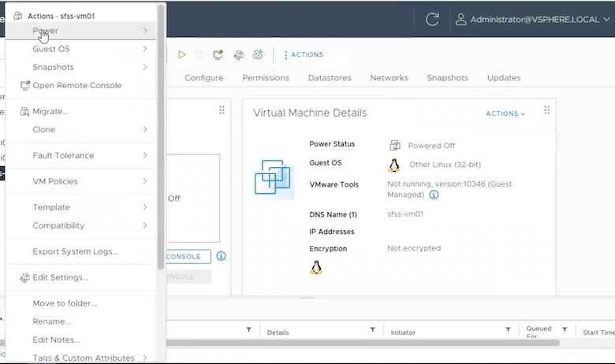Filter the Initiator column via its funnel icon
The width and height of the screenshot is (615, 364).
508,329
